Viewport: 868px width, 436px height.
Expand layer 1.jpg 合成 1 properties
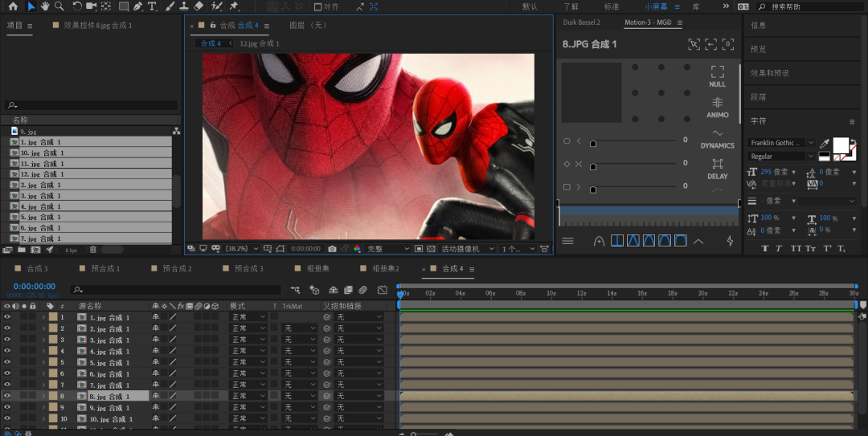[x=43, y=317]
